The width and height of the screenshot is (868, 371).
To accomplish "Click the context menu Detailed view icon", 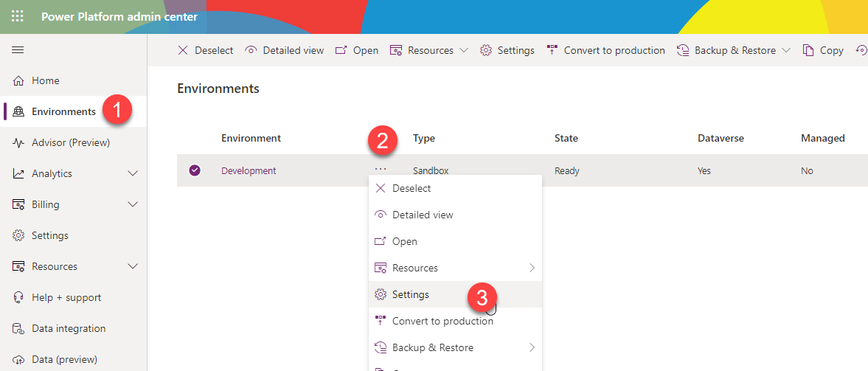I will point(381,215).
